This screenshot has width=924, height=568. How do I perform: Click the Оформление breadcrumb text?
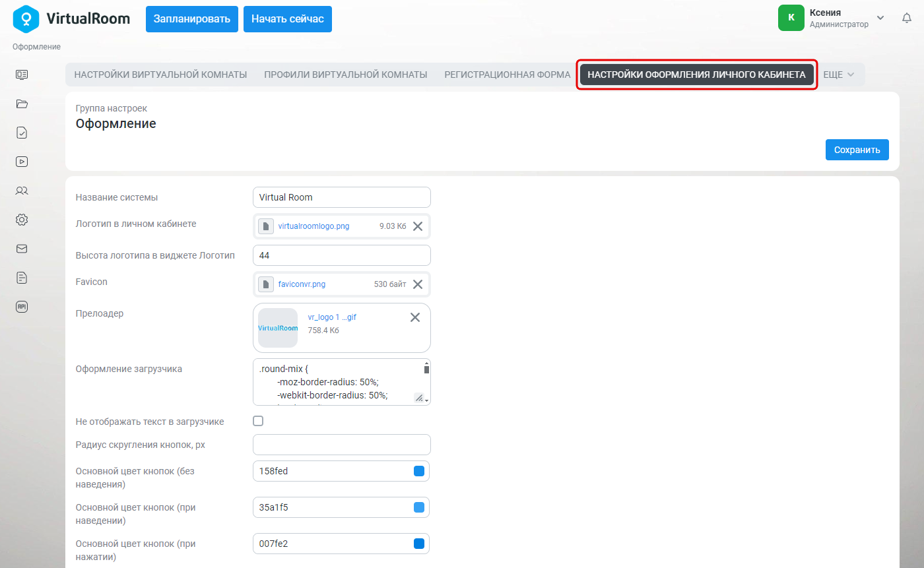pyautogui.click(x=36, y=47)
